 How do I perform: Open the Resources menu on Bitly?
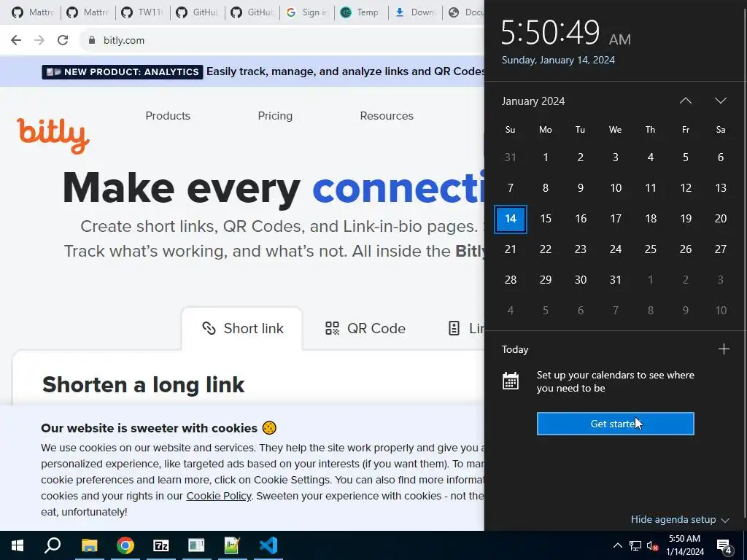pos(387,116)
